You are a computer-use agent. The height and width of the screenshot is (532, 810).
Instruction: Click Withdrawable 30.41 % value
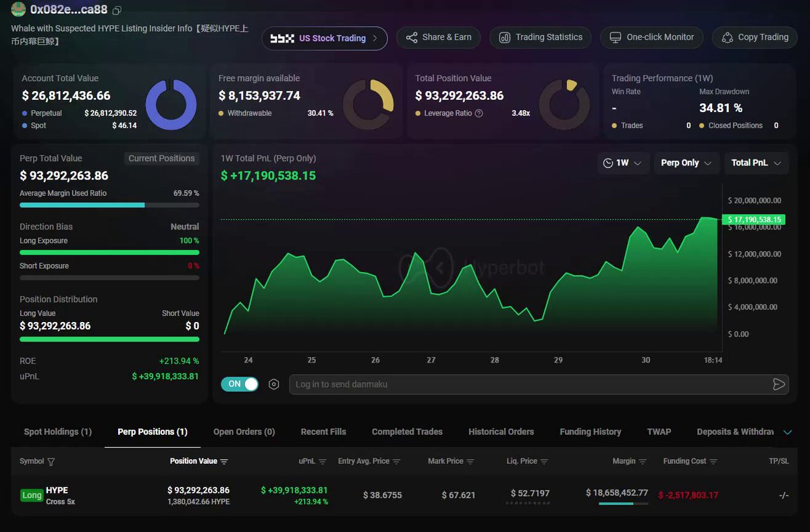320,113
